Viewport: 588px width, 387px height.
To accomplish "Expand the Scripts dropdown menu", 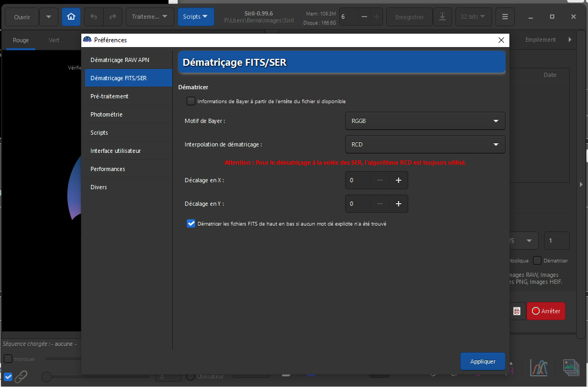I will click(x=196, y=17).
